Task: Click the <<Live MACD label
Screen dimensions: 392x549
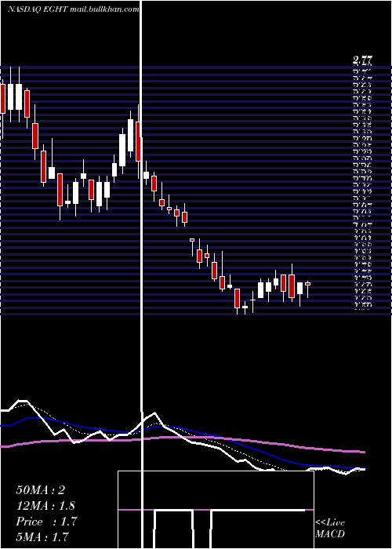Action: pyautogui.click(x=330, y=529)
